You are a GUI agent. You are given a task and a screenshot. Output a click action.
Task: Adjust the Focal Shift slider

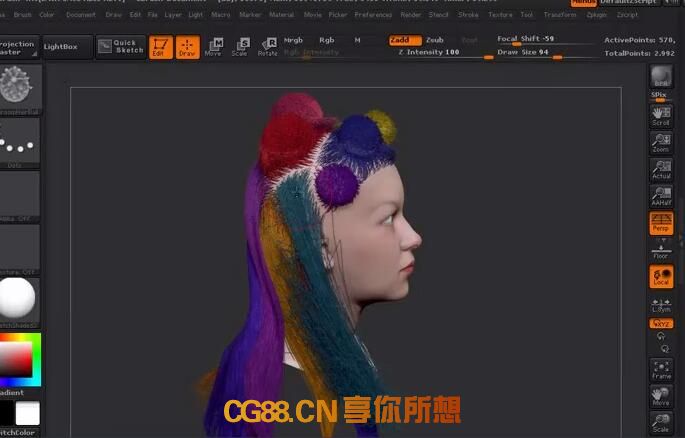[x=545, y=39]
